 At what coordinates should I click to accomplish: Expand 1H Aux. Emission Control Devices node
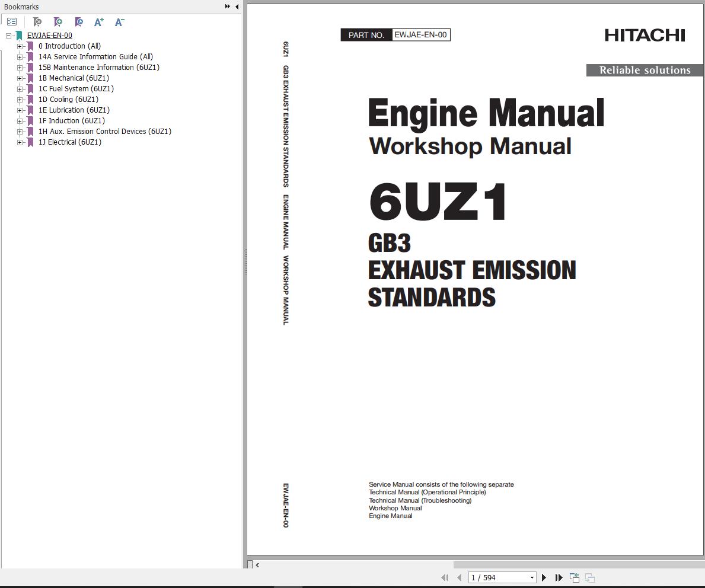coord(20,132)
